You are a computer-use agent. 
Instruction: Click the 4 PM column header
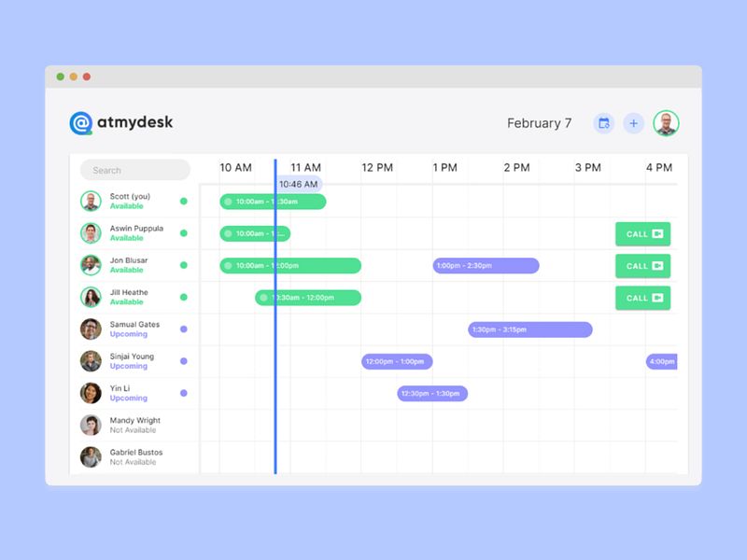pyautogui.click(x=659, y=168)
